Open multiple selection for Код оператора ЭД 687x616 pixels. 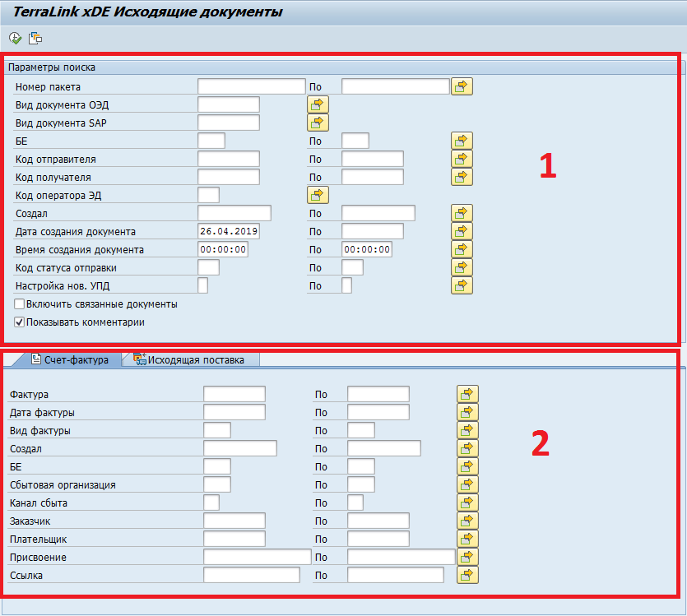tap(318, 195)
